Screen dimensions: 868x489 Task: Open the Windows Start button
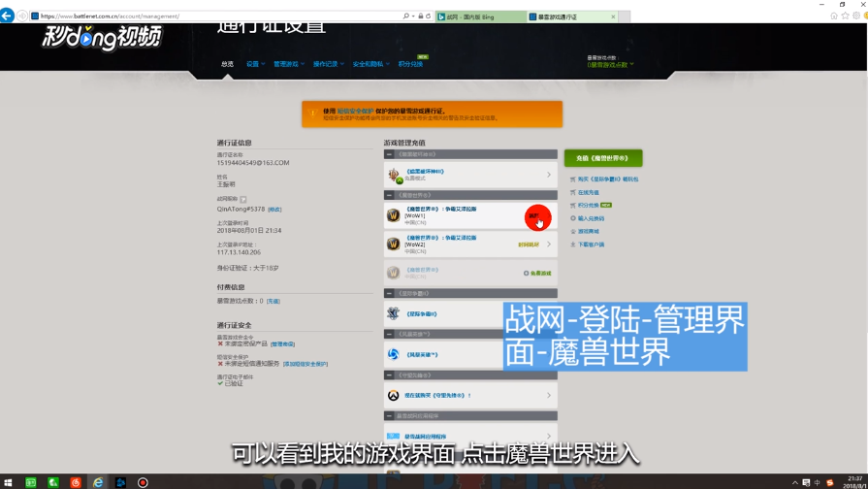click(8, 483)
